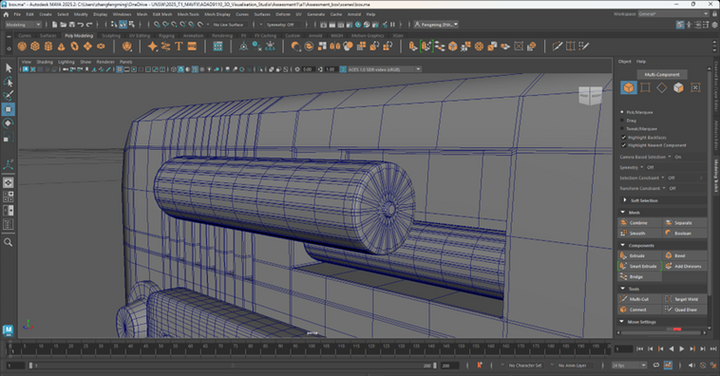The width and height of the screenshot is (720, 376).
Task: Activate the Rotate tool in the toolbox
Action: [x=8, y=123]
